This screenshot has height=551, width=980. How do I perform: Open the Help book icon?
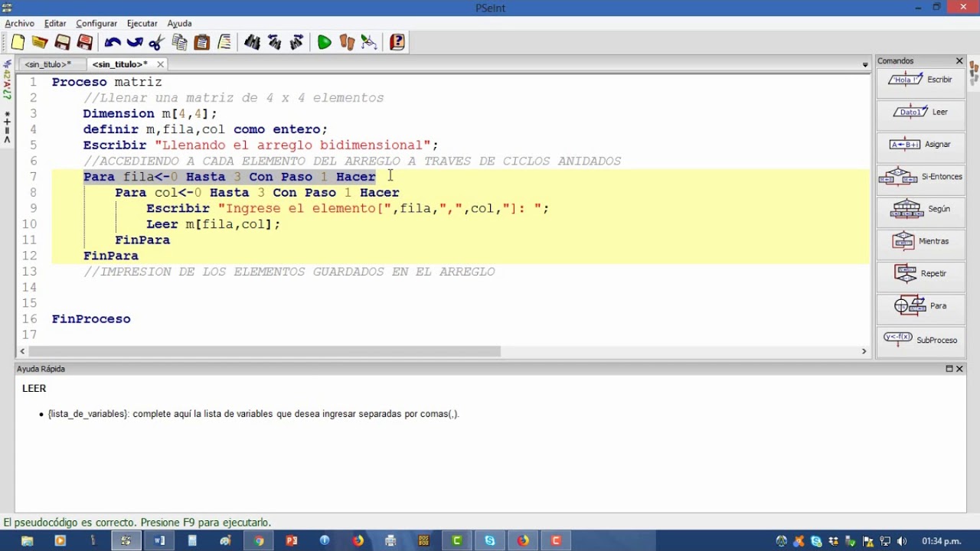click(397, 43)
